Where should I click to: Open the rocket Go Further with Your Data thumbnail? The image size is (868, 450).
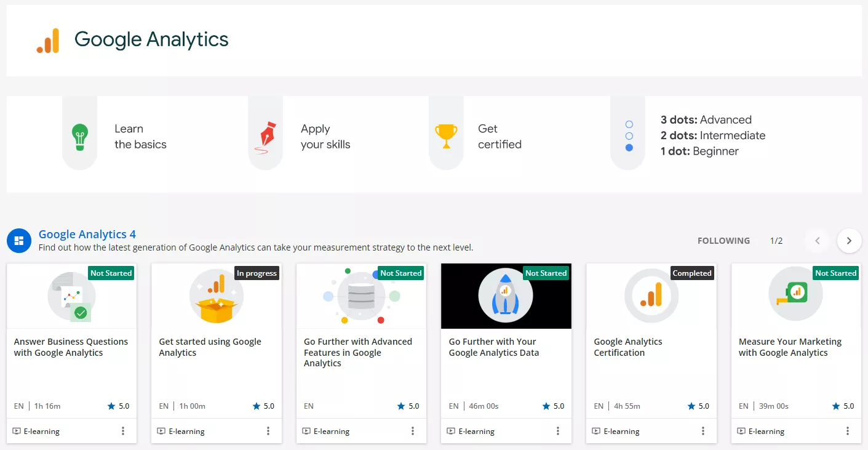(x=506, y=296)
